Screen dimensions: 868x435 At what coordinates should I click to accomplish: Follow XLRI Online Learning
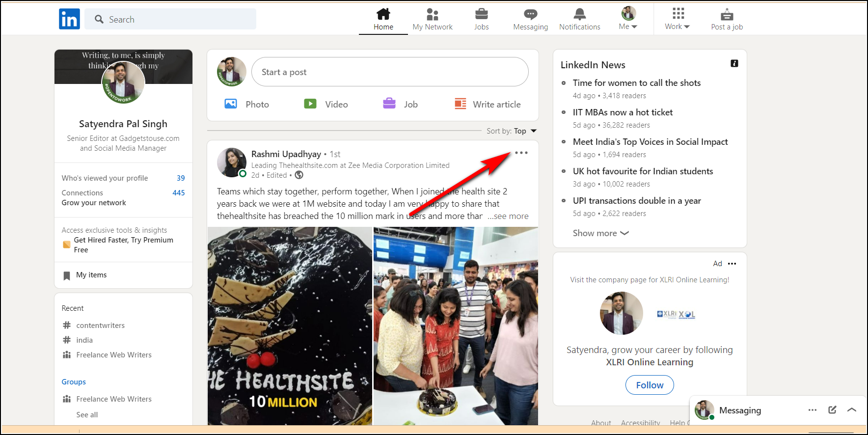tap(650, 385)
